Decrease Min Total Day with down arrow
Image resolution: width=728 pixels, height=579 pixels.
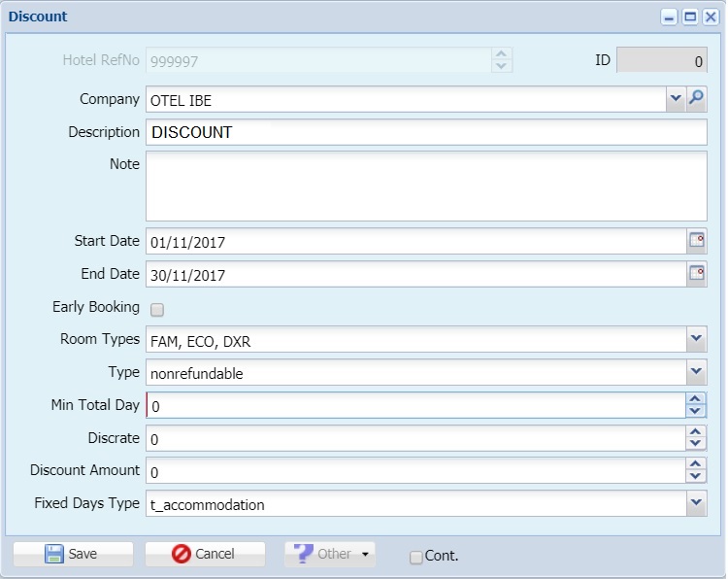tap(695, 410)
